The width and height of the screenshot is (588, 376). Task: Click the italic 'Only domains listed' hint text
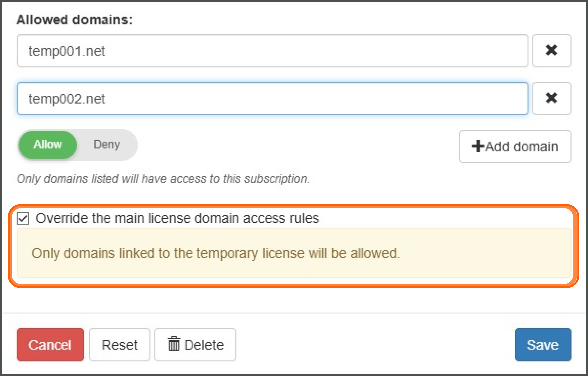click(163, 178)
